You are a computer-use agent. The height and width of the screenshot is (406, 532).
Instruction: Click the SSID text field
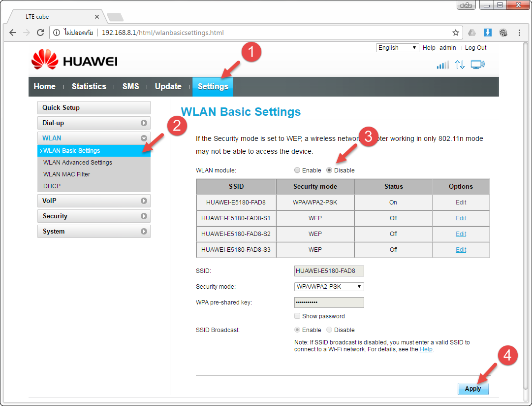[x=329, y=271]
